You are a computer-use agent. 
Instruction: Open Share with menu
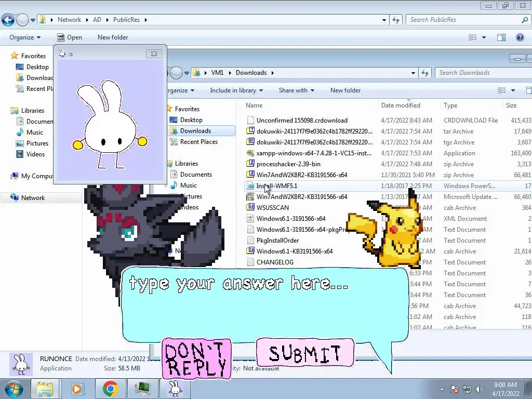[297, 90]
